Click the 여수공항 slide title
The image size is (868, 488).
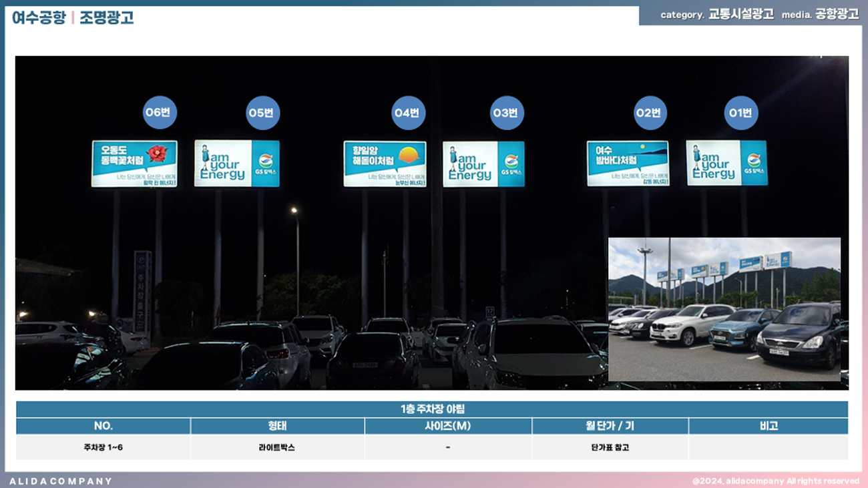(x=39, y=18)
